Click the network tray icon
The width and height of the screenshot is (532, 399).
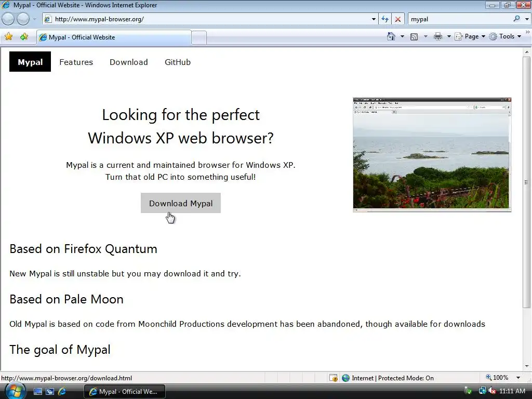(x=482, y=391)
